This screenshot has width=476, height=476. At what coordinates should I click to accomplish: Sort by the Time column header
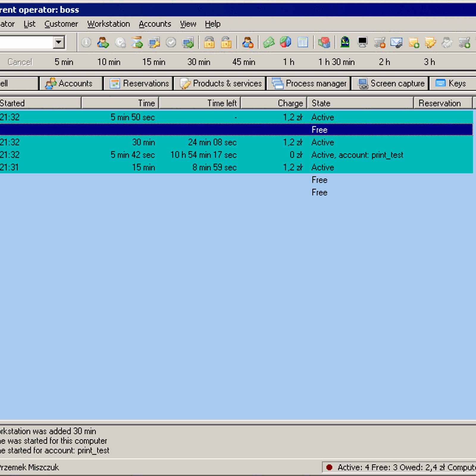tap(120, 103)
